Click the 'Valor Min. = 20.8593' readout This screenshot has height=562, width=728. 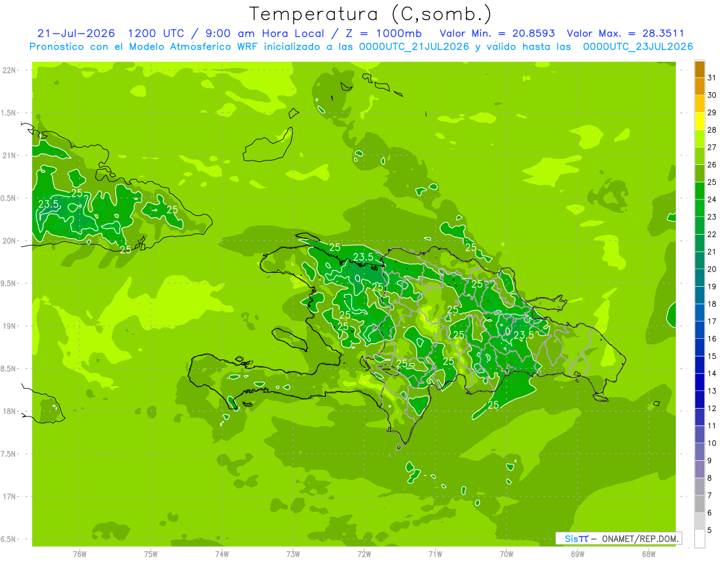click(x=497, y=33)
